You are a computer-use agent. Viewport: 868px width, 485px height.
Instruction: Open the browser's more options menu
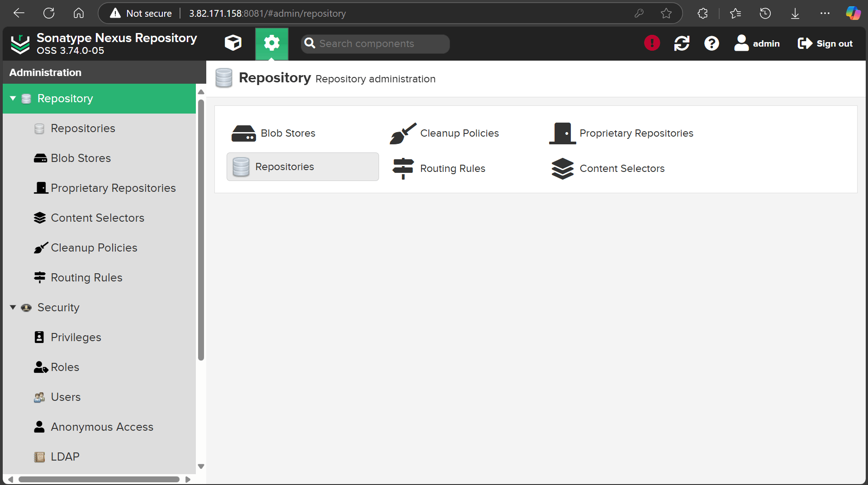pos(825,13)
